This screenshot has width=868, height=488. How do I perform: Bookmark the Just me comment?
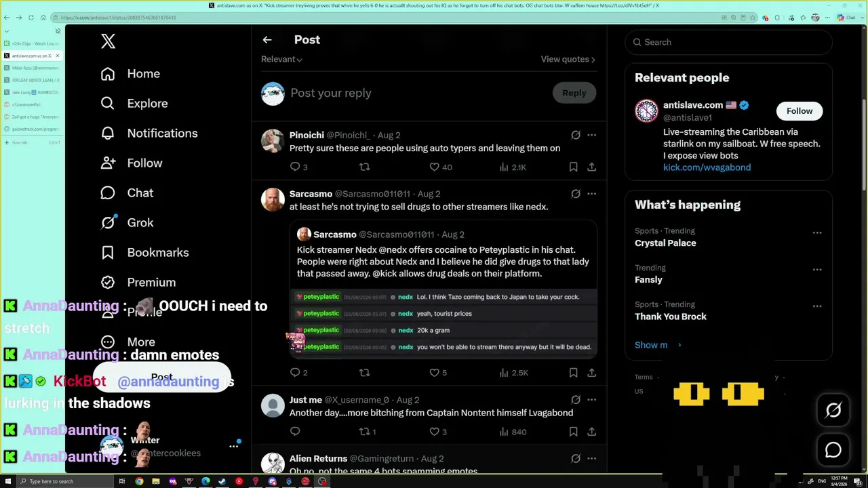(x=573, y=431)
